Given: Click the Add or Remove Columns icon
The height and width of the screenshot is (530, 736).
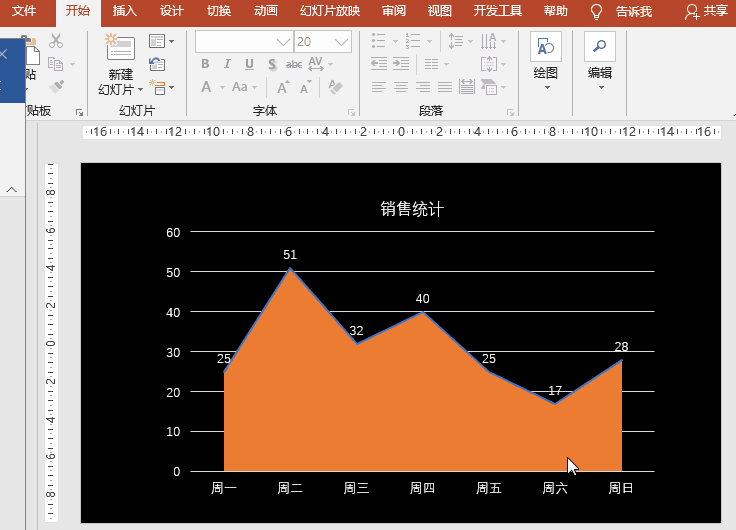Looking at the screenshot, I should pyautogui.click(x=431, y=64).
